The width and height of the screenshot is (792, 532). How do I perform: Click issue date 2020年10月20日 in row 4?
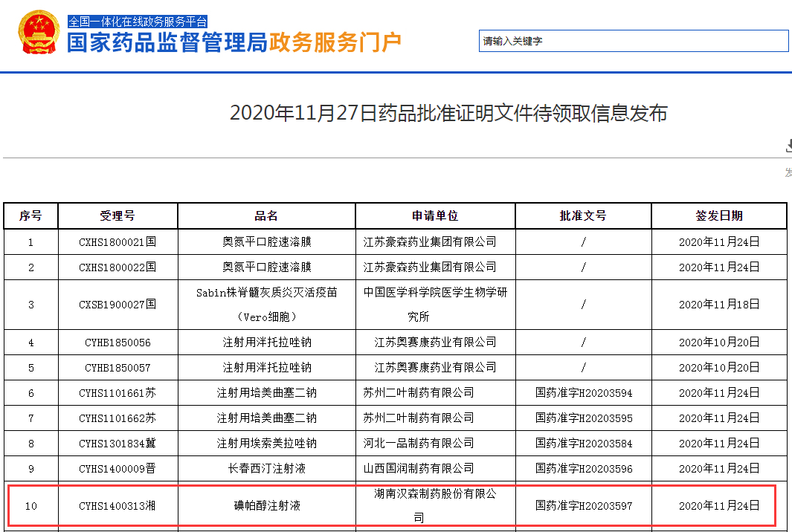[x=719, y=343]
